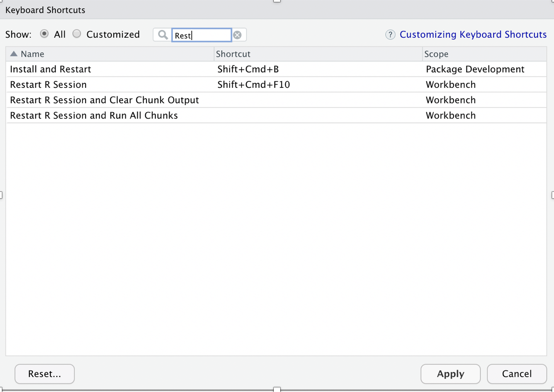
Task: Click the Reset... button
Action: click(x=44, y=374)
